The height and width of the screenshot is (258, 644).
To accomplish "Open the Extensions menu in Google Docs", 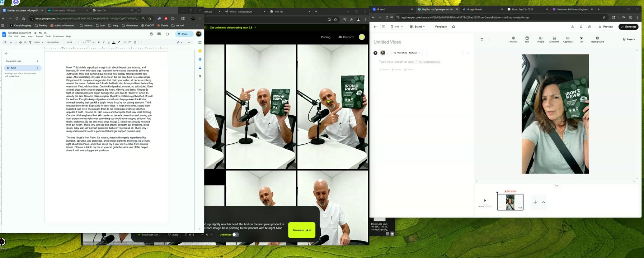I will coord(58,37).
